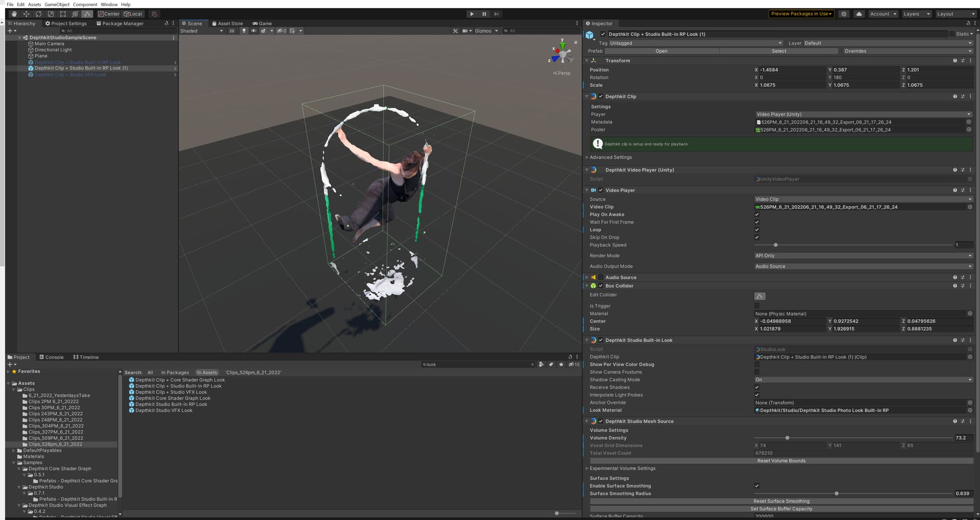
Task: Adjust the Volume Density slider handle
Action: click(787, 438)
